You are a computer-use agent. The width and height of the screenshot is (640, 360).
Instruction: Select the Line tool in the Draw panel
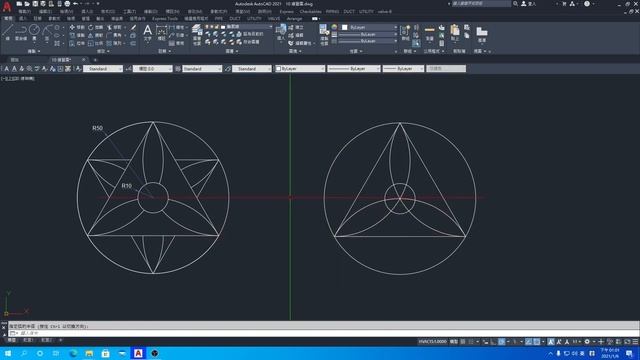pyautogui.click(x=8, y=32)
